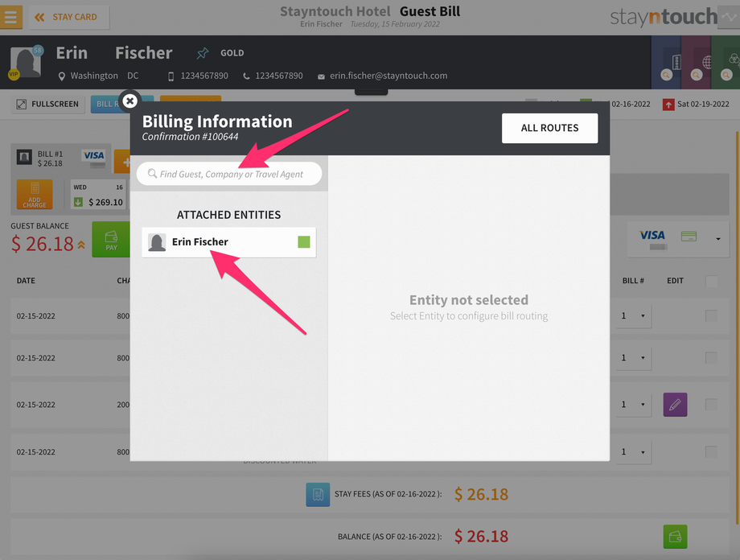Go back to Stay Card

coord(69,17)
